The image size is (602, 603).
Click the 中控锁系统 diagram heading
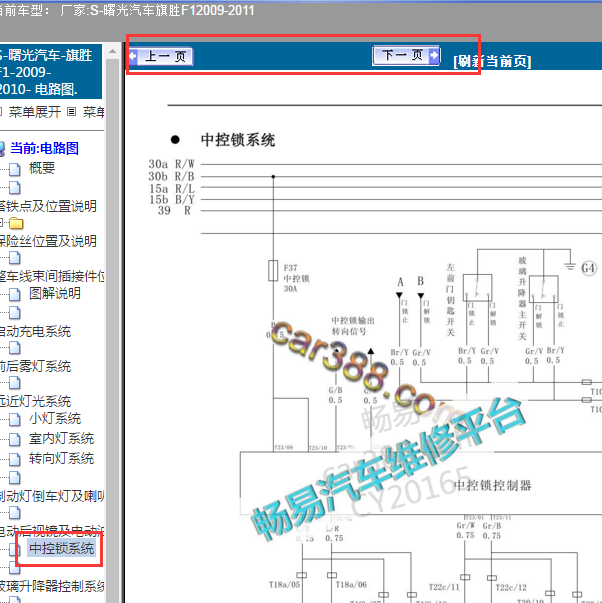click(x=238, y=140)
